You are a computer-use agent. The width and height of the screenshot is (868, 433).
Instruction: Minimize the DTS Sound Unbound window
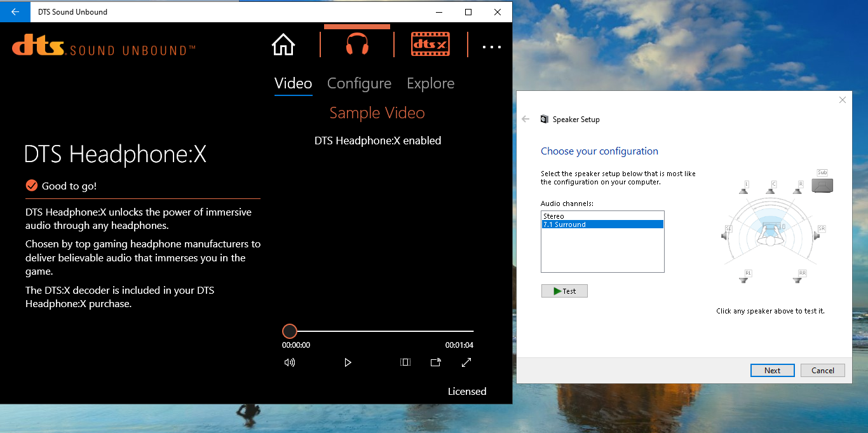pyautogui.click(x=439, y=11)
